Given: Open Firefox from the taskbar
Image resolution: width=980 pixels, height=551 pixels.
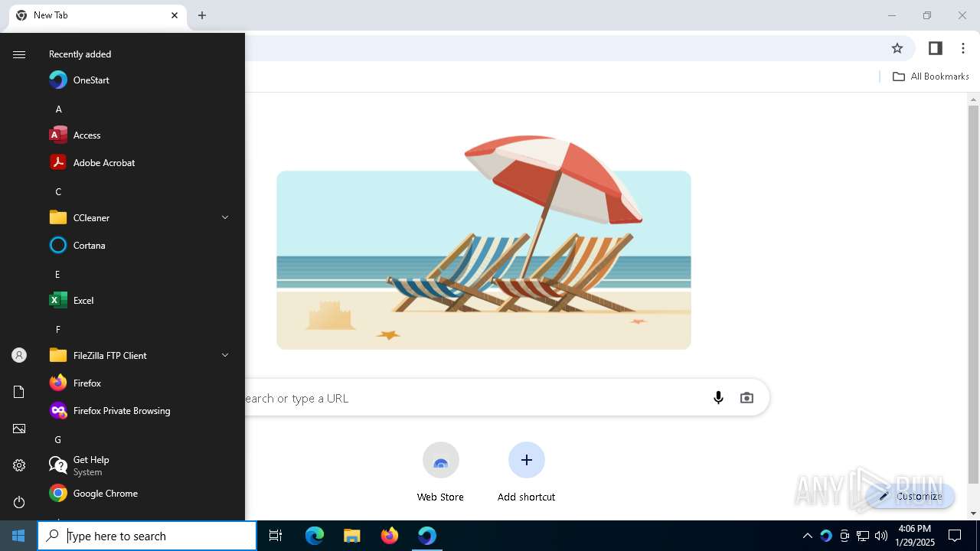Looking at the screenshot, I should (389, 536).
